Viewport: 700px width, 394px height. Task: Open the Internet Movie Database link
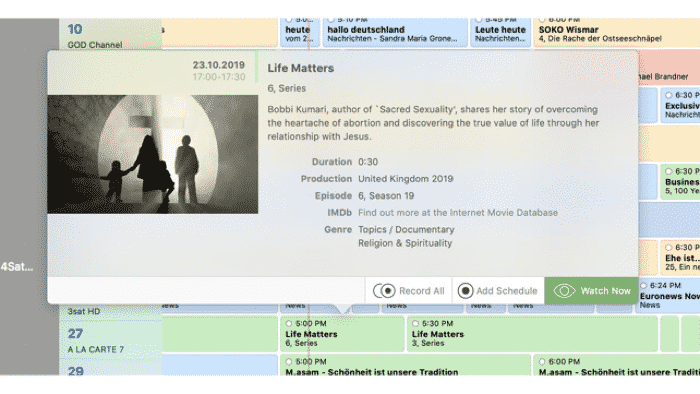pyautogui.click(x=458, y=213)
